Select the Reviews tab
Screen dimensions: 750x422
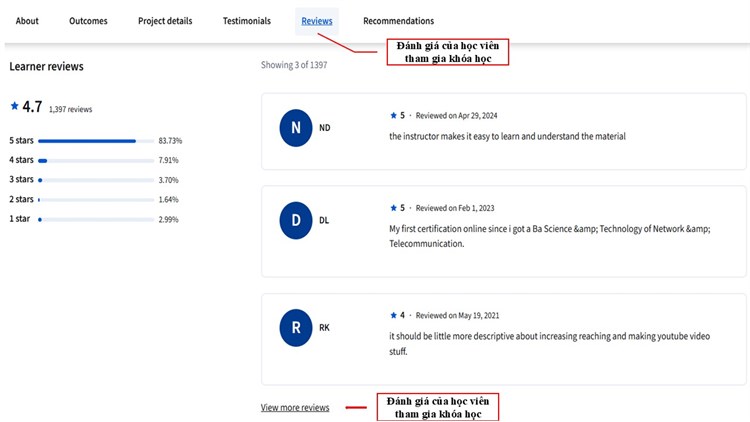(317, 21)
